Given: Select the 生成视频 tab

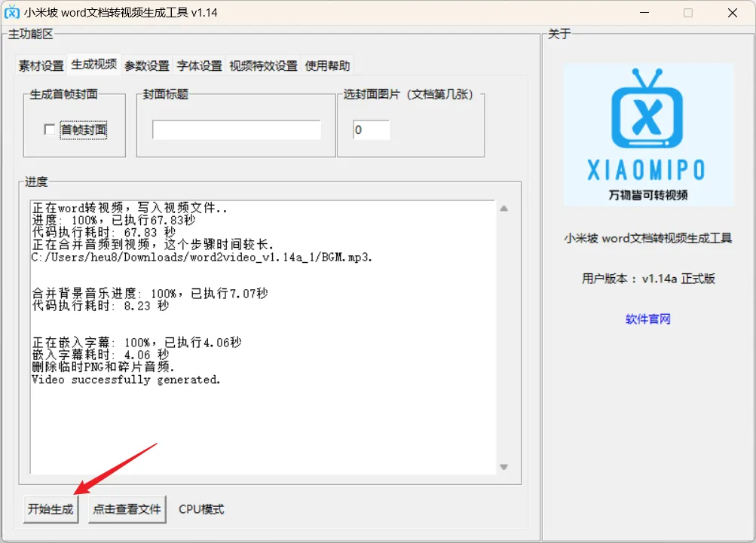Looking at the screenshot, I should pos(94,65).
